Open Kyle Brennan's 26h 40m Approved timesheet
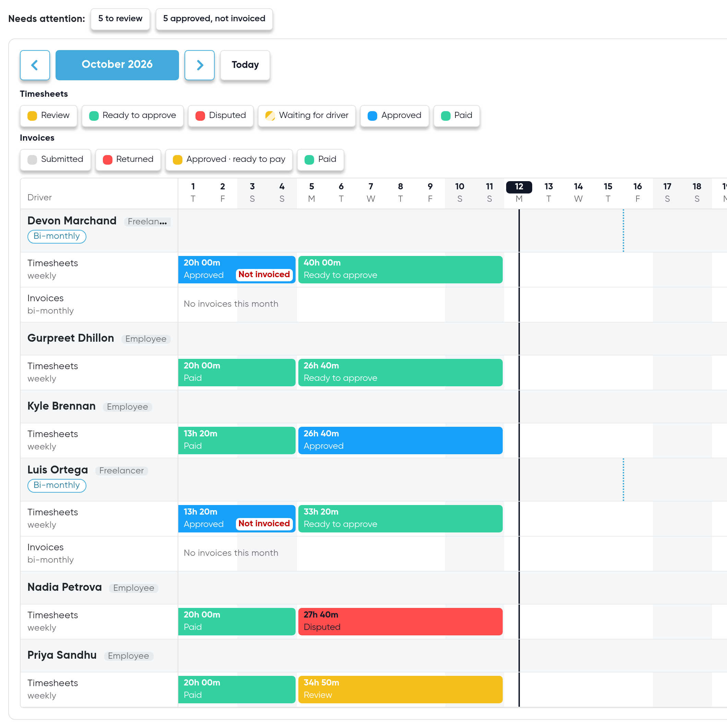The width and height of the screenshot is (727, 728). pos(400,440)
